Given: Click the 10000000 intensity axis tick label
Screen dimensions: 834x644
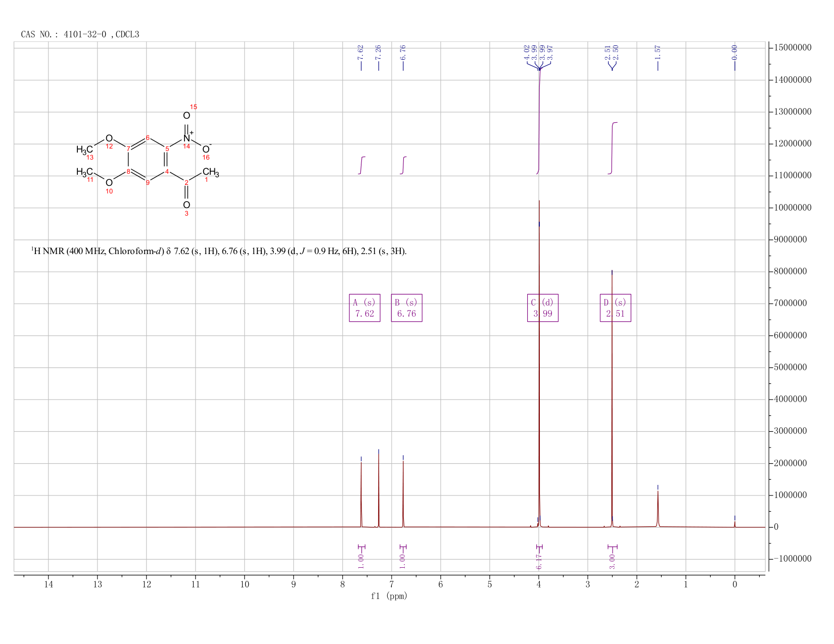Looking at the screenshot, I should [x=792, y=208].
